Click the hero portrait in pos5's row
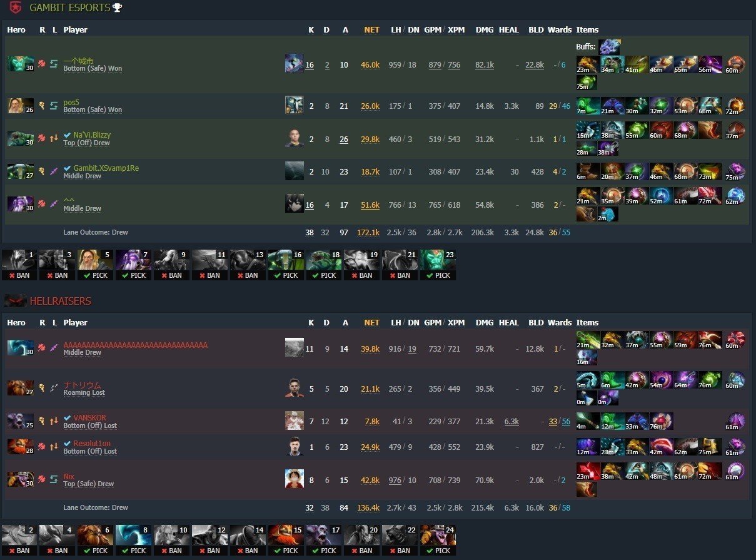The height and width of the screenshot is (560, 756). 16,105
